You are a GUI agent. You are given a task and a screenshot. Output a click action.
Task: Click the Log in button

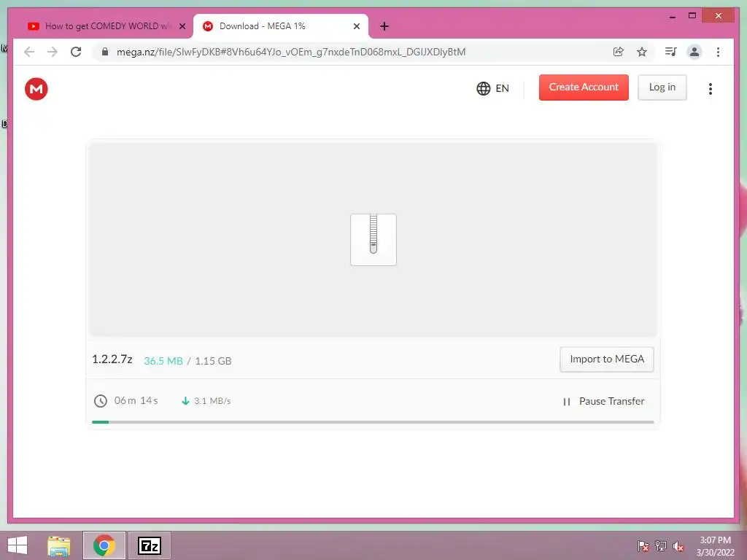[662, 87]
